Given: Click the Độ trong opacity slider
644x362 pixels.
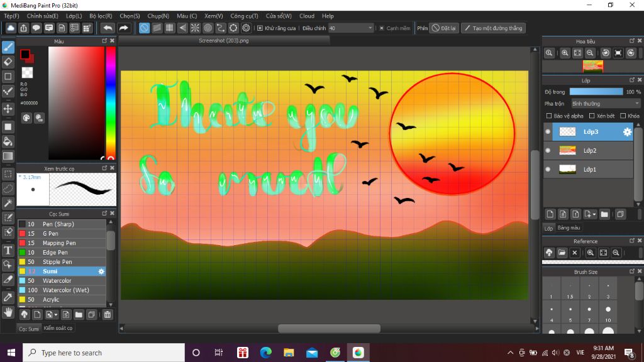Looking at the screenshot, I should (x=596, y=92).
